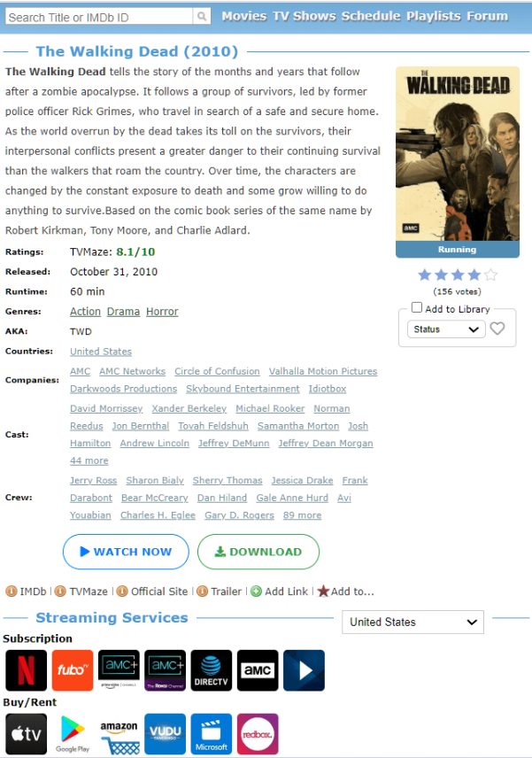
Task: Click the WATCH NOW button
Action: (126, 552)
